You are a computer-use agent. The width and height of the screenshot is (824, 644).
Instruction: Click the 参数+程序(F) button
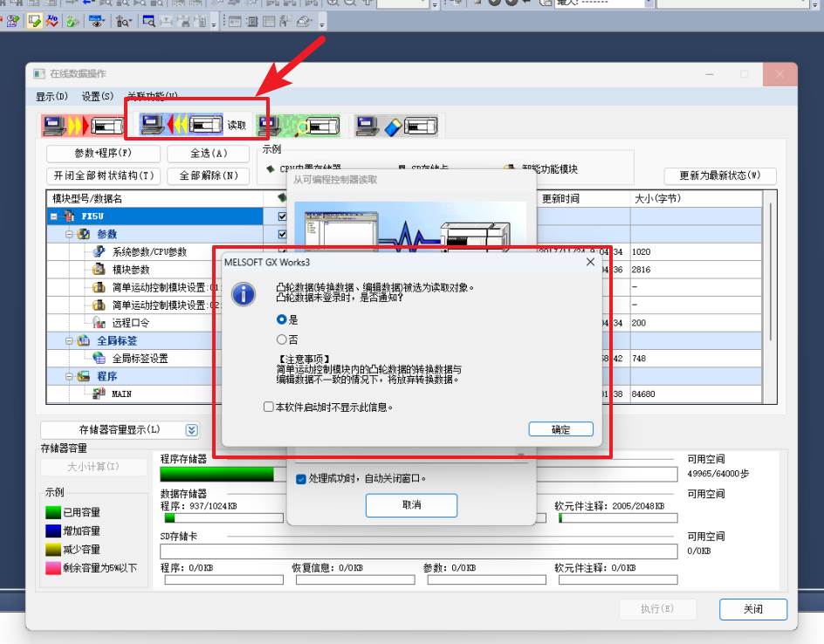pos(103,154)
